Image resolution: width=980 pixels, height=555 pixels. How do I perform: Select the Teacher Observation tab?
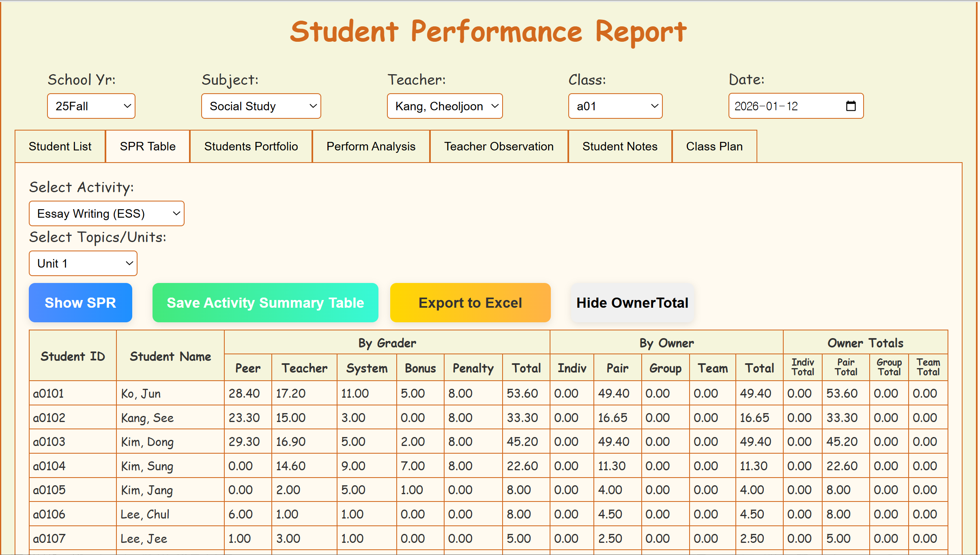(499, 146)
